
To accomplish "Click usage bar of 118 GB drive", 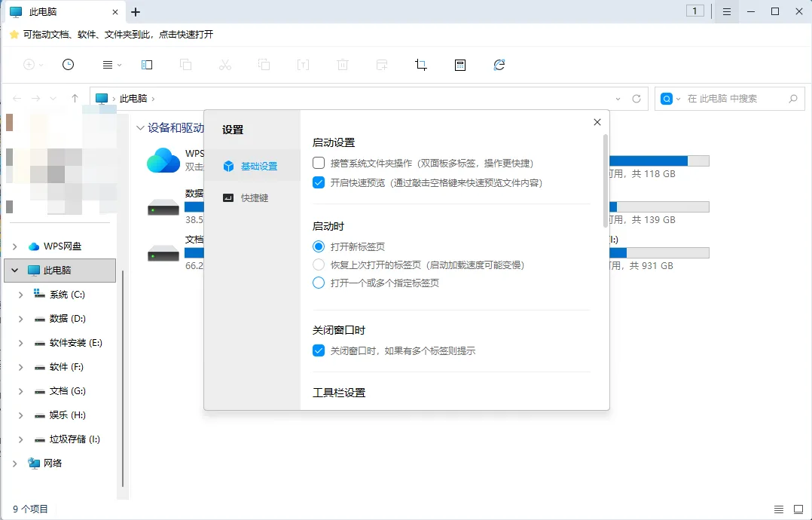I will (659, 161).
